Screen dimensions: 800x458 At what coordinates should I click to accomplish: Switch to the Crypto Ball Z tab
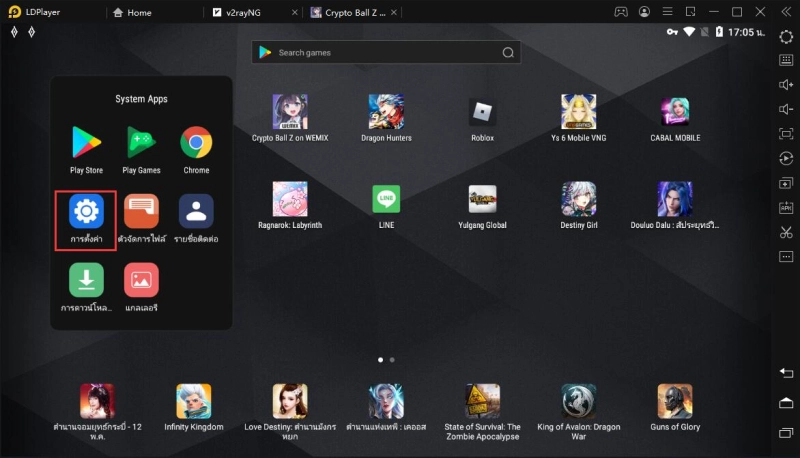[x=348, y=12]
